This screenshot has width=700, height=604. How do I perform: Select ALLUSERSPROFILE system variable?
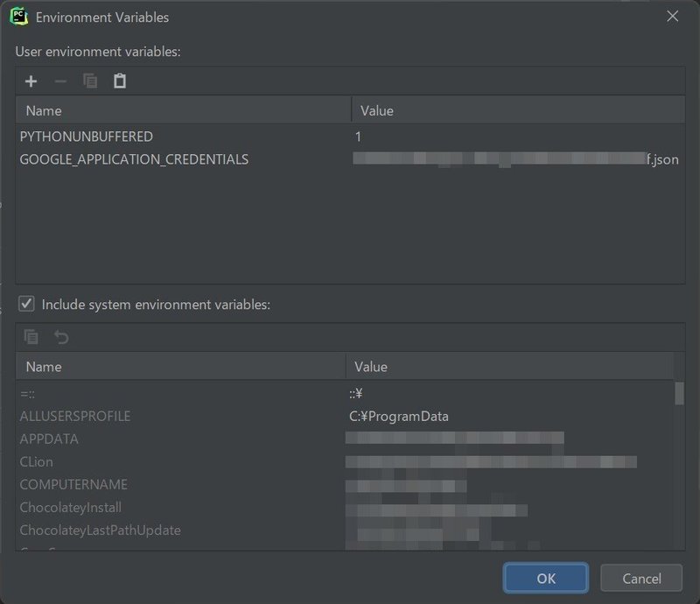75,417
